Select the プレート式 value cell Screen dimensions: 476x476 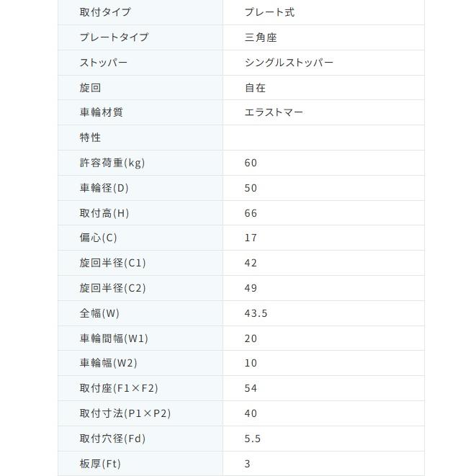323,12
